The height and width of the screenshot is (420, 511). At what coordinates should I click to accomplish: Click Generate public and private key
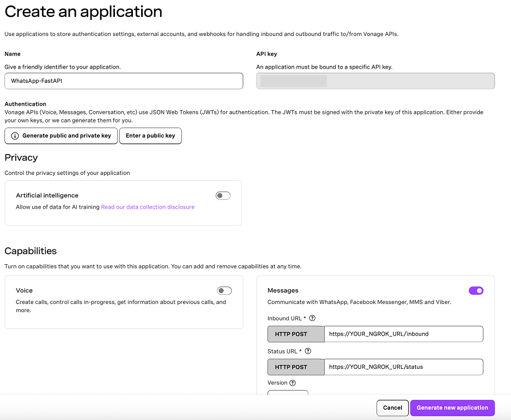pos(60,136)
